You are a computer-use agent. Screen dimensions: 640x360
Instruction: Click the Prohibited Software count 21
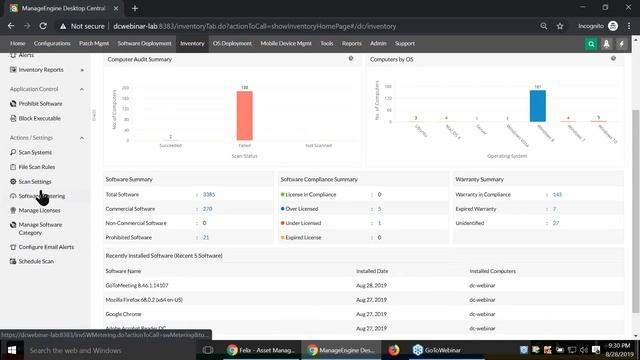206,238
